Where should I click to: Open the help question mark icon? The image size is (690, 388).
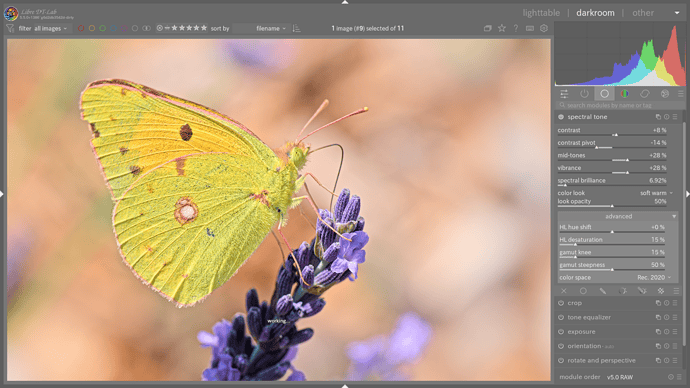point(516,28)
